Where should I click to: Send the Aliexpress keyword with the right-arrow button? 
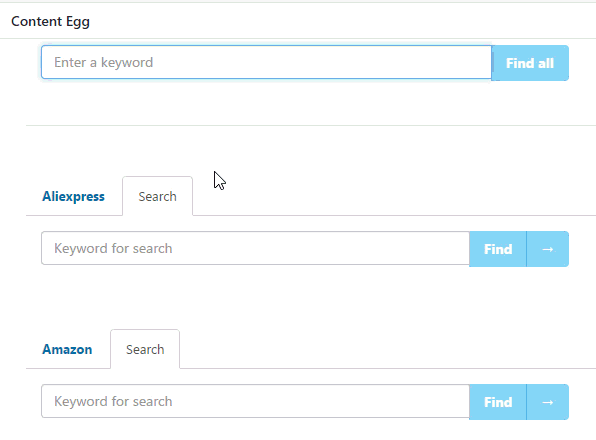click(x=548, y=249)
